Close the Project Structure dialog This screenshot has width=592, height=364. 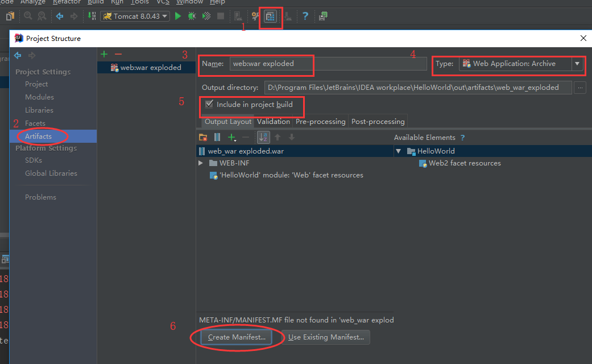point(583,38)
